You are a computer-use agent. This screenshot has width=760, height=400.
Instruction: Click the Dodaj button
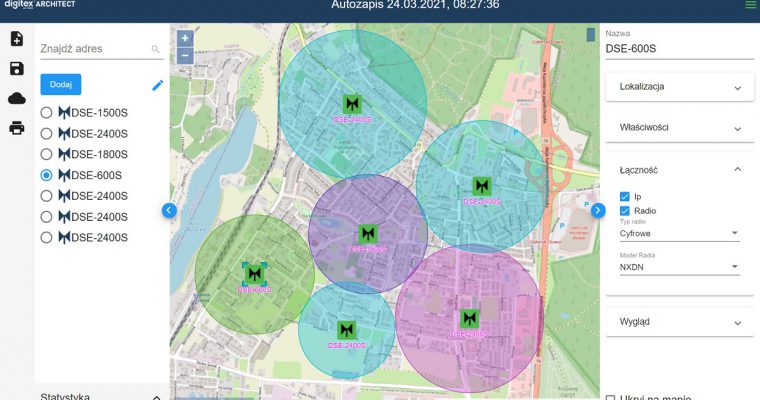(x=61, y=84)
